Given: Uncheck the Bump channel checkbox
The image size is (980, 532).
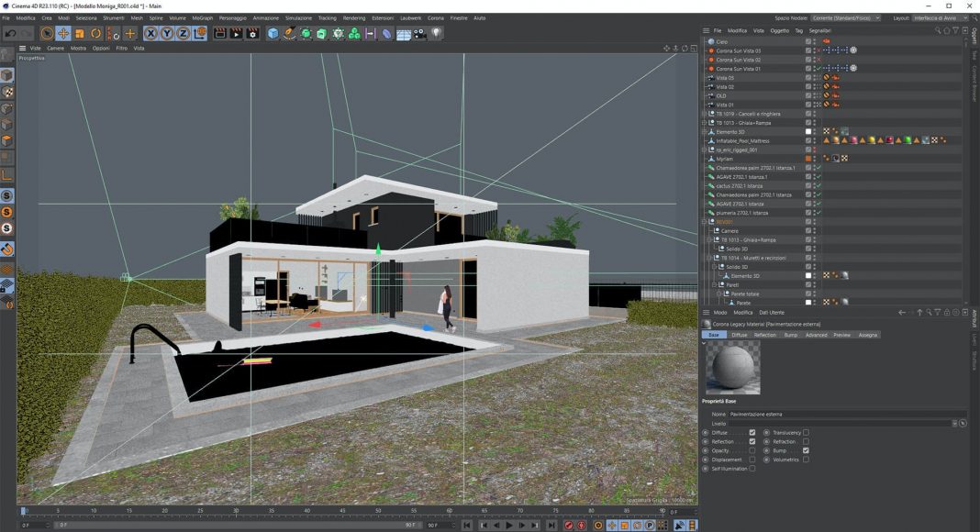Looking at the screenshot, I should click(806, 450).
